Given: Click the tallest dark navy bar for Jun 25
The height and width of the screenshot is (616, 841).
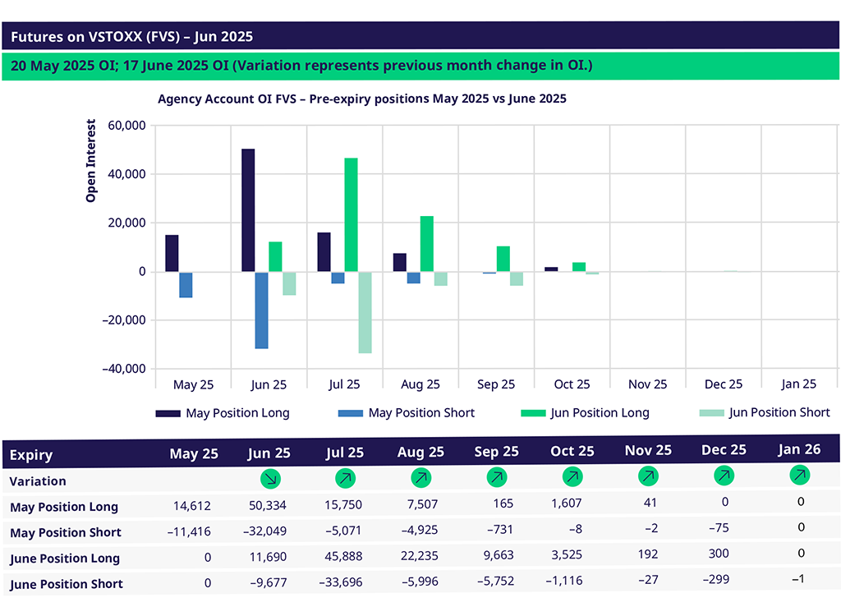Looking at the screenshot, I should (x=248, y=210).
